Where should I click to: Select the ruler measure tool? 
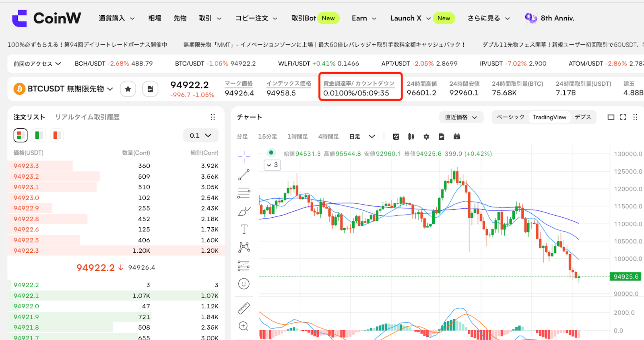point(244,308)
